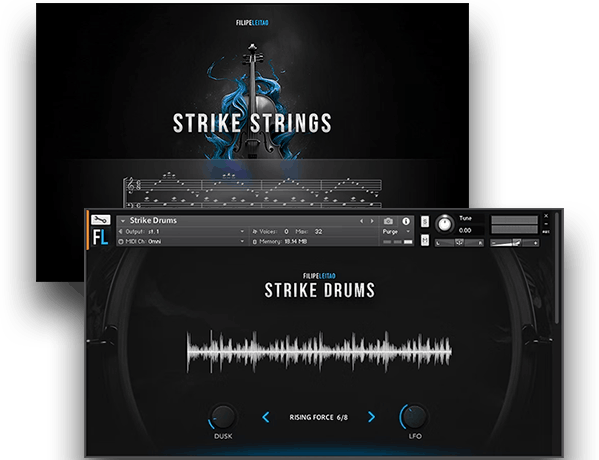Adjust the Tune knob
Viewport: 599px width, 460px height.
pyautogui.click(x=444, y=224)
